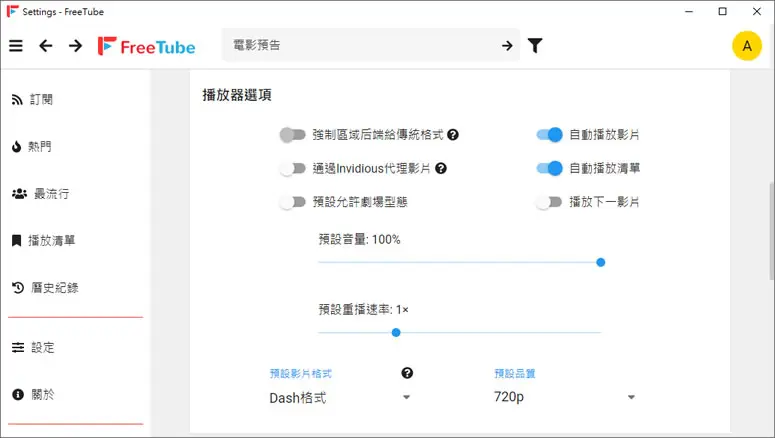Viewport: 775px width, 438px height.
Task: Click the 預設重播速率 slider handle
Action: pos(396,333)
